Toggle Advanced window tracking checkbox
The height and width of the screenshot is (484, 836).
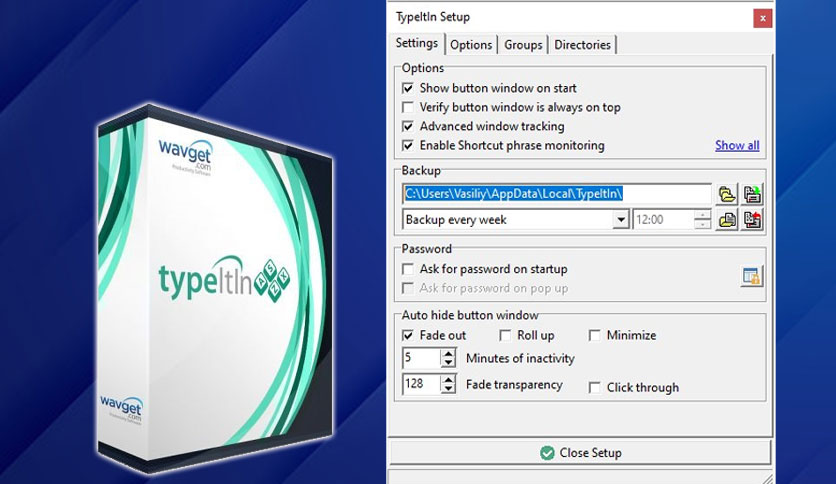pyautogui.click(x=408, y=126)
